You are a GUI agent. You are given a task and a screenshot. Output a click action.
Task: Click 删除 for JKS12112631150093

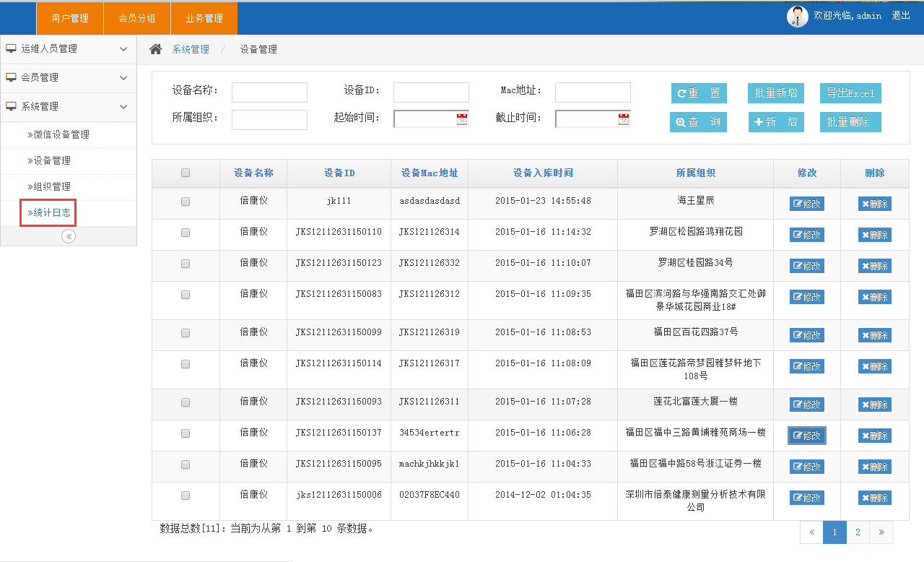coord(874,405)
